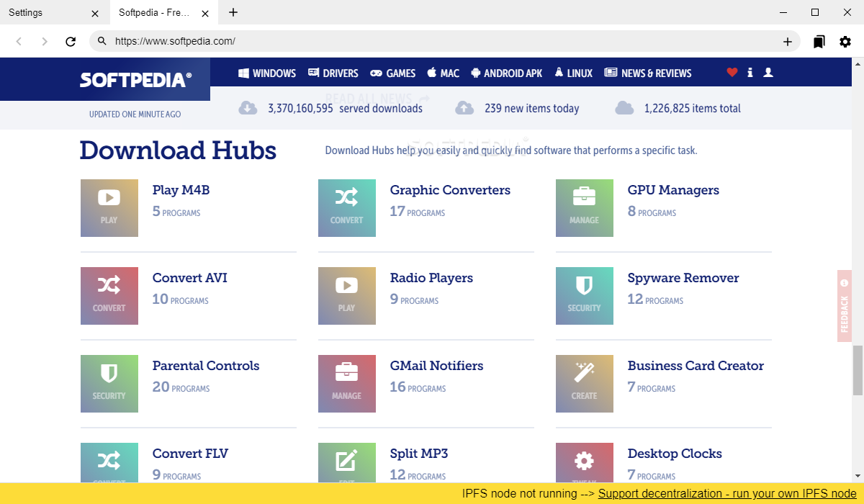Click the Graphic Converters convert icon

347,208
